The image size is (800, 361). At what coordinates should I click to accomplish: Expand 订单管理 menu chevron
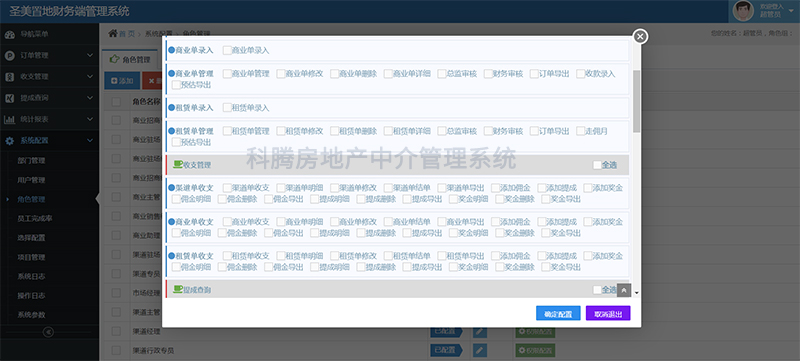90,56
